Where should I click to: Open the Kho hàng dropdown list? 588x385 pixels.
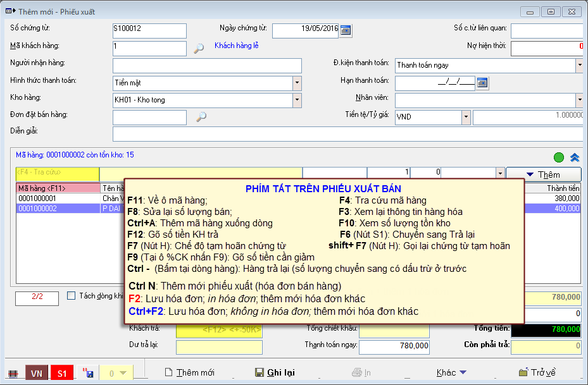point(297,100)
